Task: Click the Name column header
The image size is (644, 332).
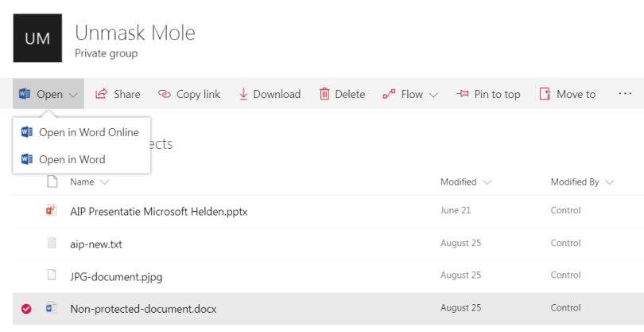Action: 82,182
